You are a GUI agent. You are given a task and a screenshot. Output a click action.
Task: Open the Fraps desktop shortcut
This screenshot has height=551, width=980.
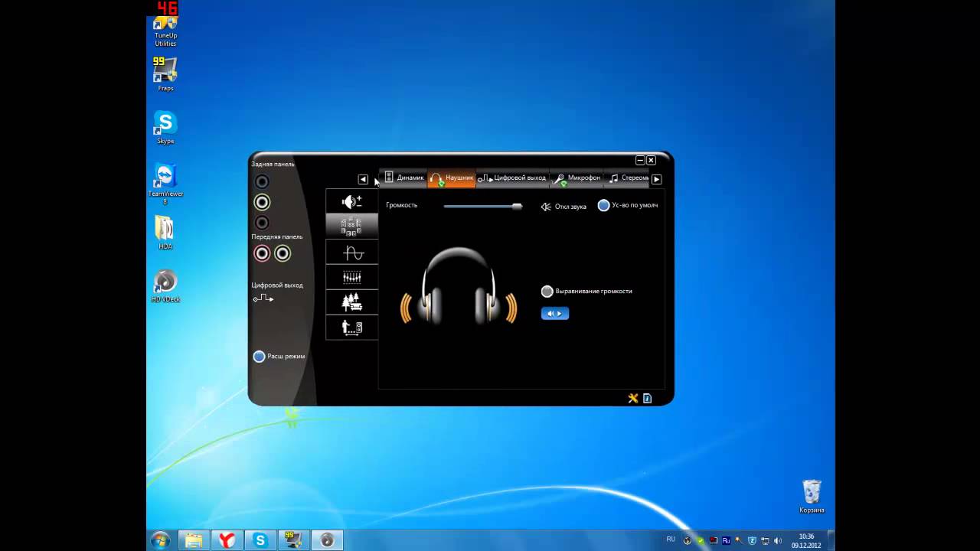click(x=165, y=74)
